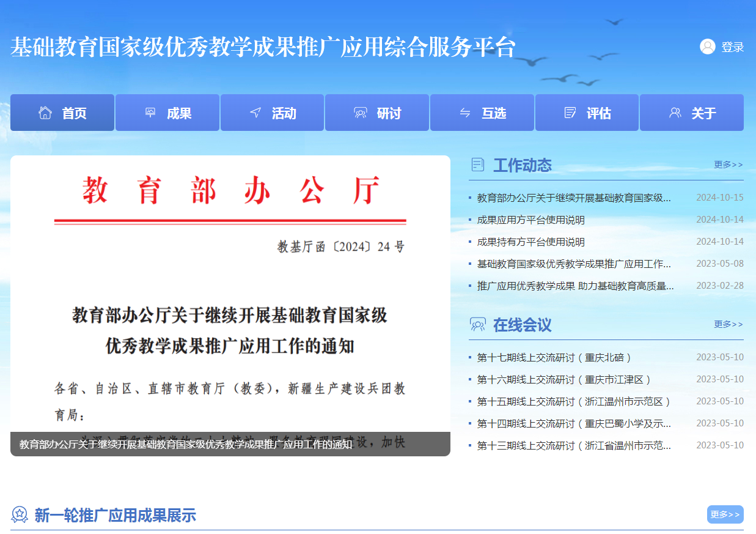Click the 活动 paper plane icon
This screenshot has width=756, height=534.
click(255, 113)
